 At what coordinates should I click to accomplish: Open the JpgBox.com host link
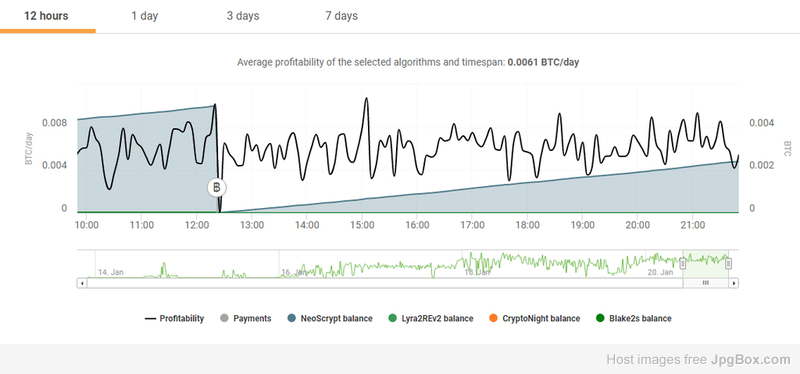tap(751, 360)
